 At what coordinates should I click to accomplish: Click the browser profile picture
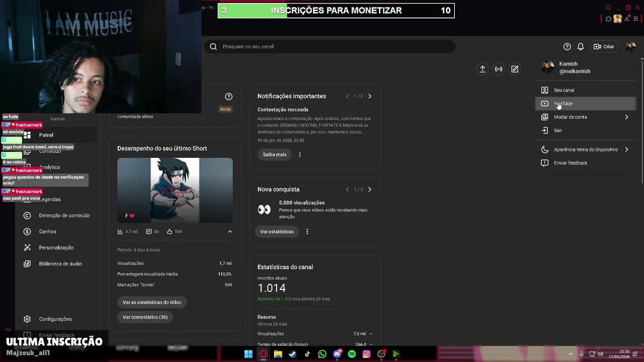[618, 19]
